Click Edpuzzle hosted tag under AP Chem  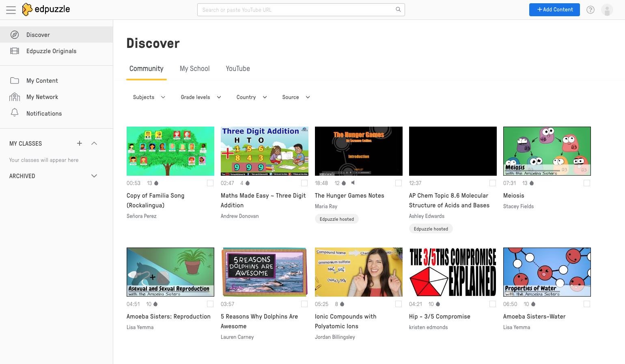pos(431,228)
